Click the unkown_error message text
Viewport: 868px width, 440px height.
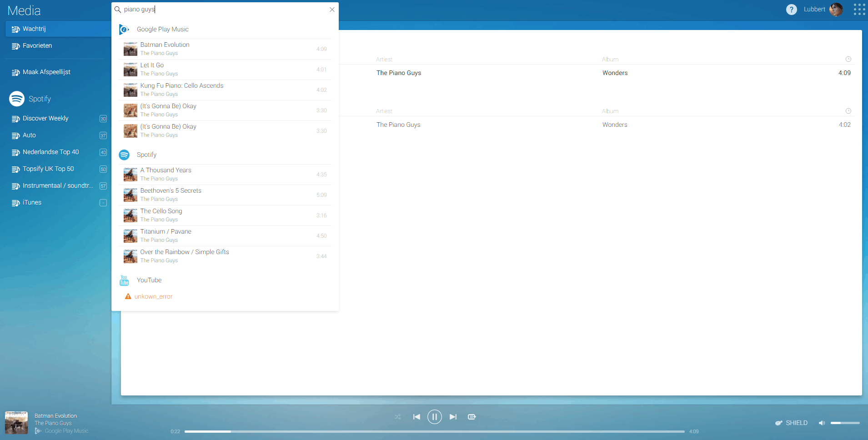click(x=153, y=297)
